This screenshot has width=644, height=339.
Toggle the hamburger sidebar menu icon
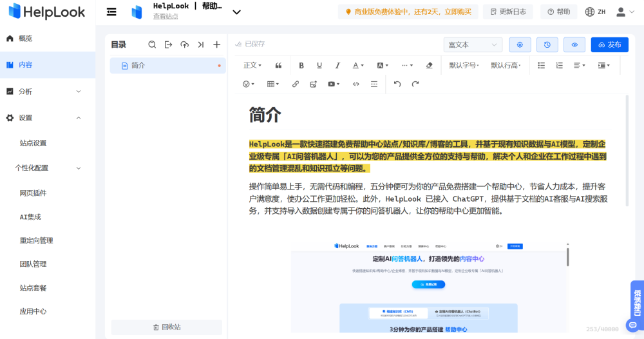pos(111,12)
